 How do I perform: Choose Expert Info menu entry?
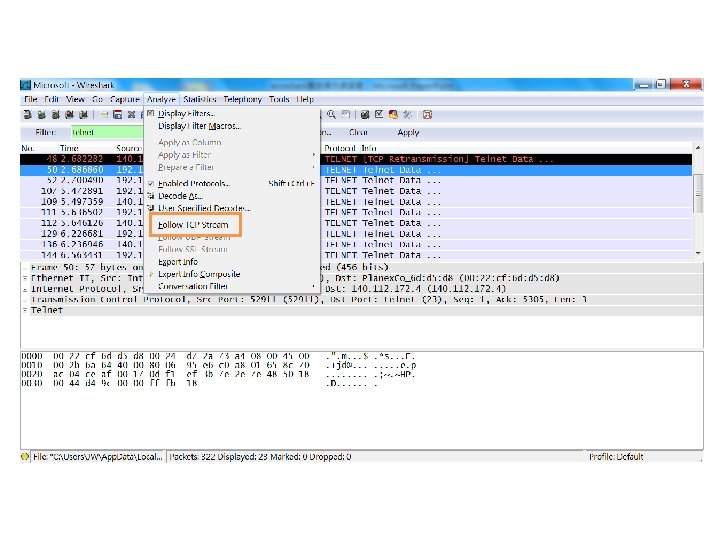click(x=232, y=262)
